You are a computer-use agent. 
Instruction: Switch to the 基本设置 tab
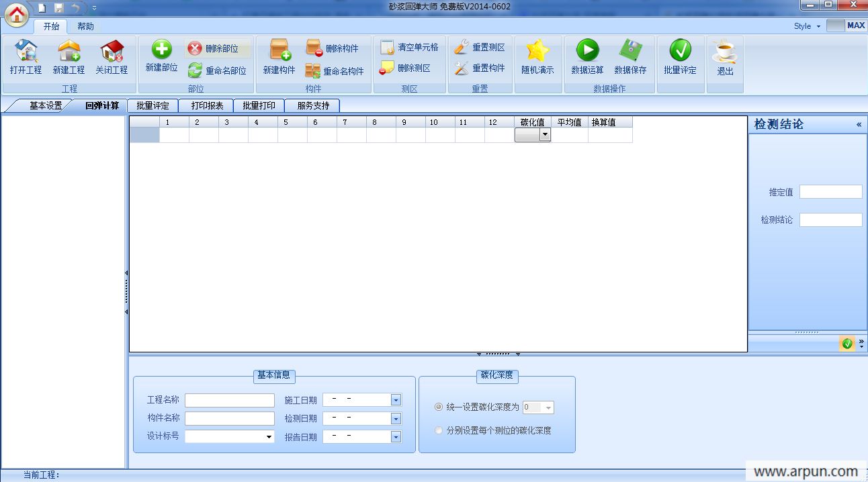point(45,105)
